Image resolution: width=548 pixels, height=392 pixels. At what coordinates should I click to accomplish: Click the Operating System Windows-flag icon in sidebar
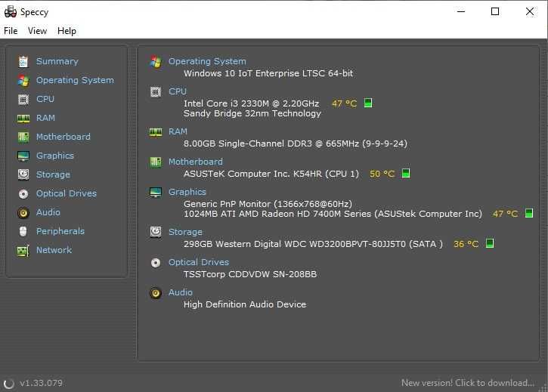23,80
